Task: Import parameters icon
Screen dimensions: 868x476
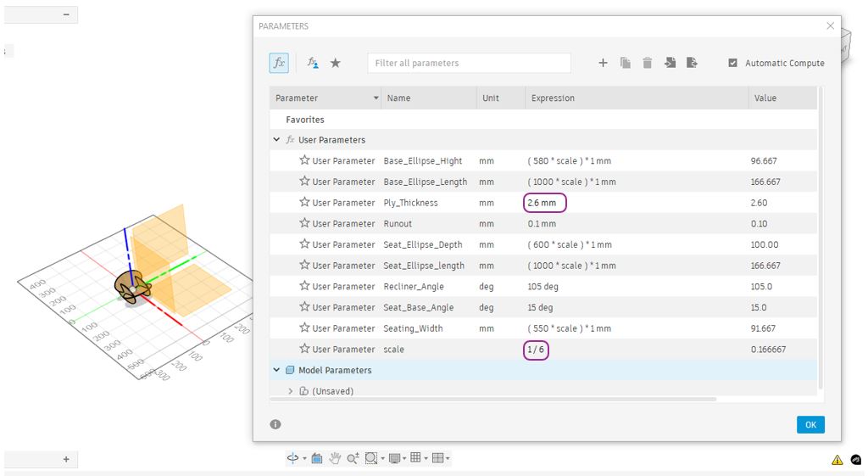Action: coord(670,63)
